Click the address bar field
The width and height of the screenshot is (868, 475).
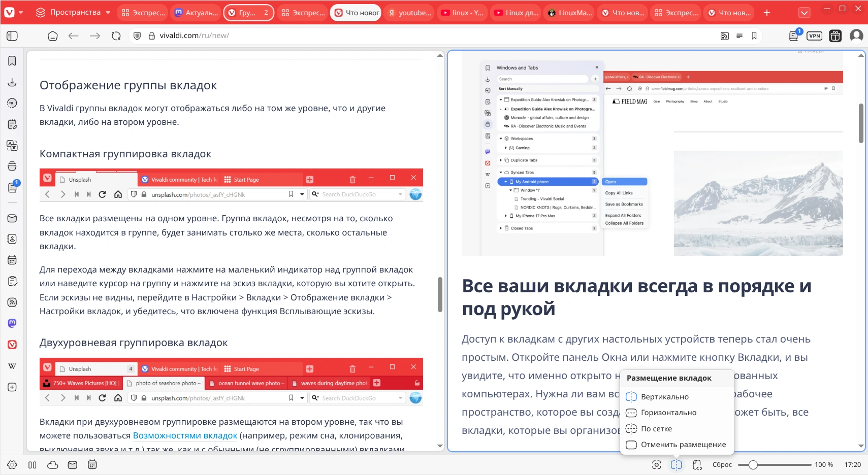[x=254, y=36]
